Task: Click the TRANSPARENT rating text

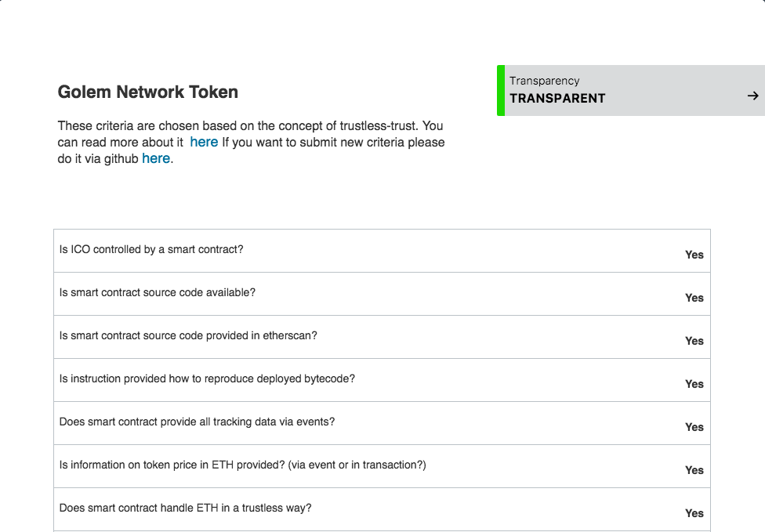Action: (x=558, y=99)
